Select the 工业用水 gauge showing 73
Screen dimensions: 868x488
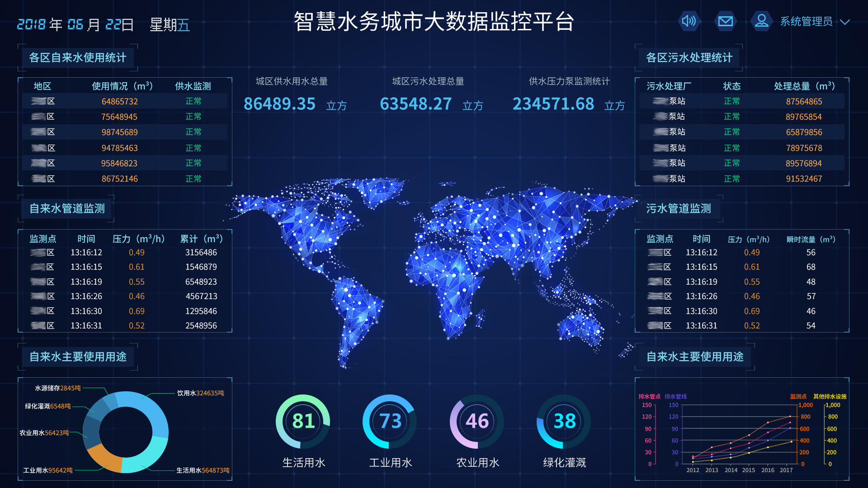coord(390,421)
